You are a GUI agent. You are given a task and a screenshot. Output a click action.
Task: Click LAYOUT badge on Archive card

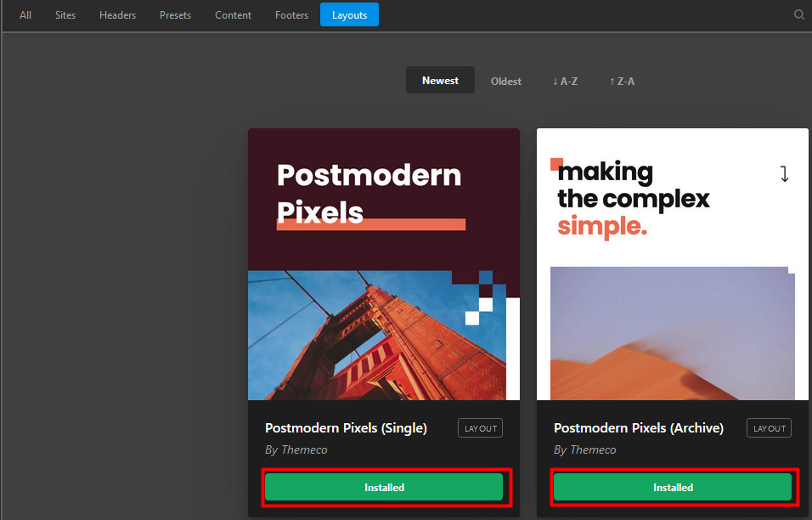[769, 427]
